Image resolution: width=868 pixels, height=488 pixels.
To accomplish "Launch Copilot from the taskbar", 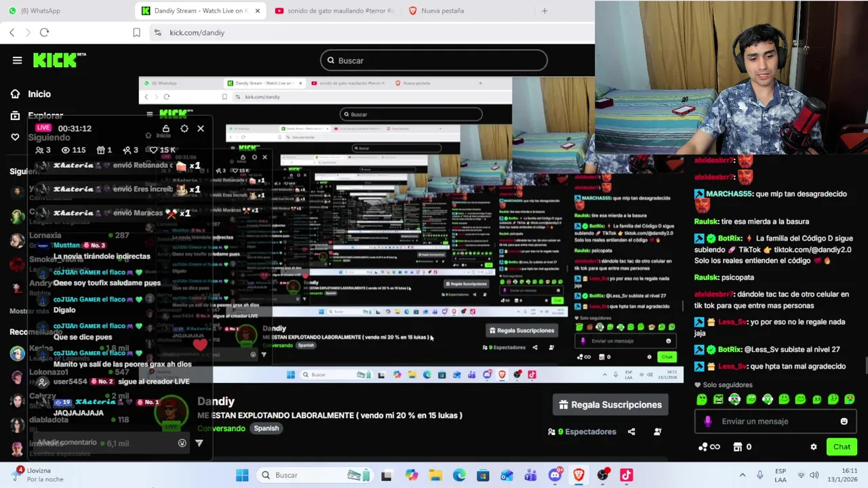I will 412,475.
